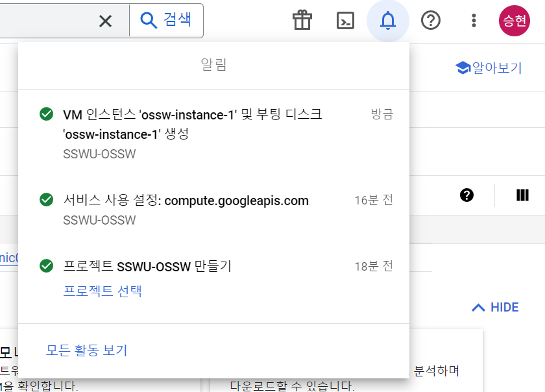
Task: Activate the Cloud Shell terminal icon
Action: click(x=345, y=21)
